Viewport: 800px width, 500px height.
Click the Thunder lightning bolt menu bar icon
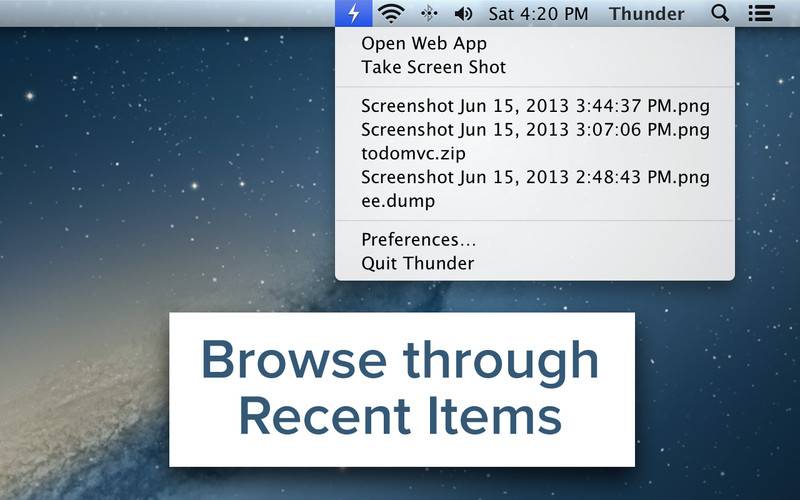point(354,13)
